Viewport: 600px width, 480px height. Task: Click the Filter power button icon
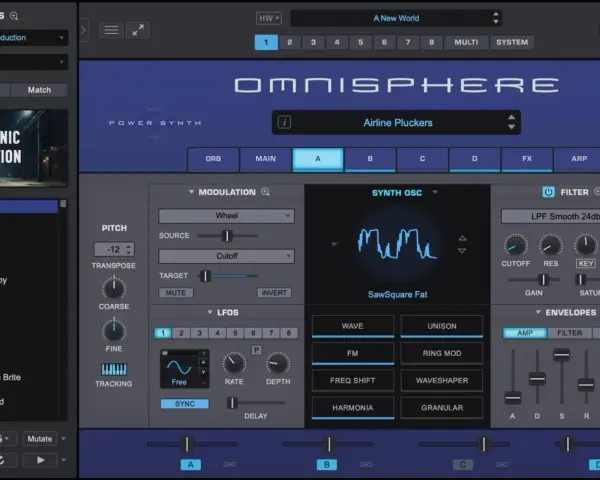tap(548, 192)
